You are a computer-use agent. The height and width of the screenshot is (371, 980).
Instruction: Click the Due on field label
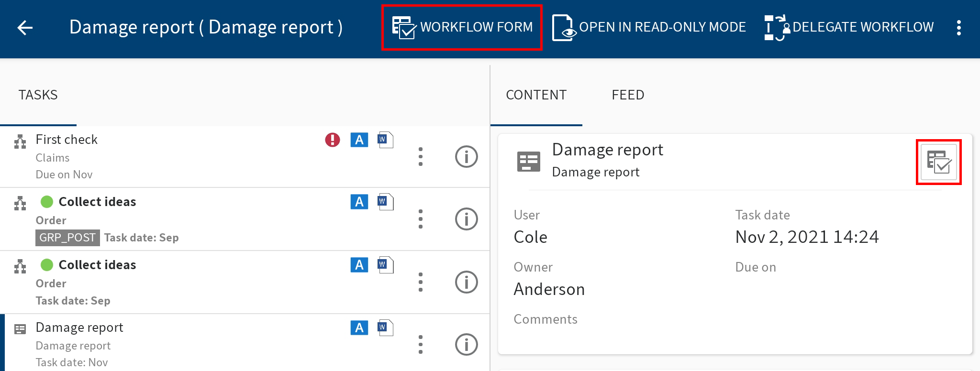point(756,267)
